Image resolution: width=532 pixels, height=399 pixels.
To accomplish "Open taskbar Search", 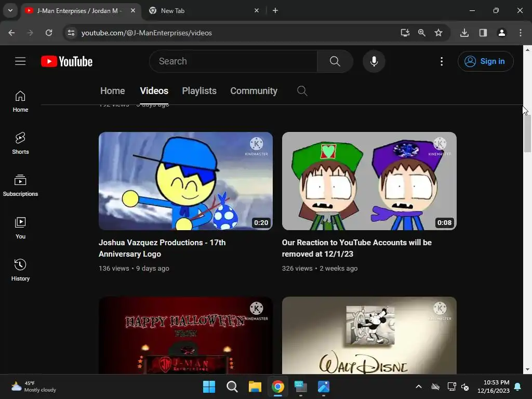I will [232, 387].
